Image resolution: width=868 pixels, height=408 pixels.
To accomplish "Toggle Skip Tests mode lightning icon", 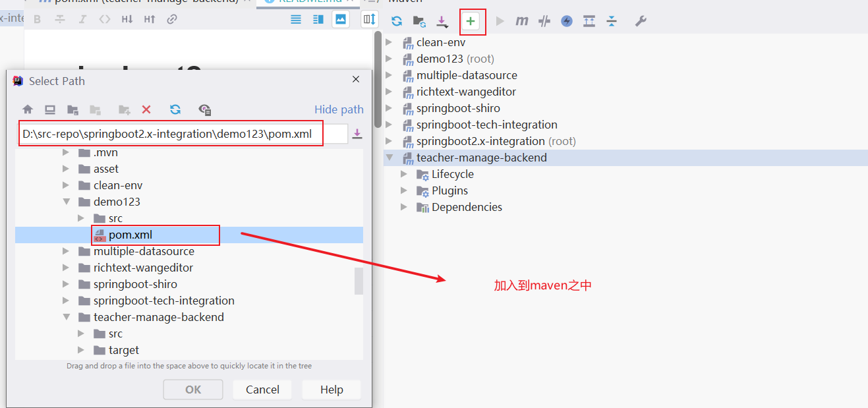I will click(x=567, y=21).
